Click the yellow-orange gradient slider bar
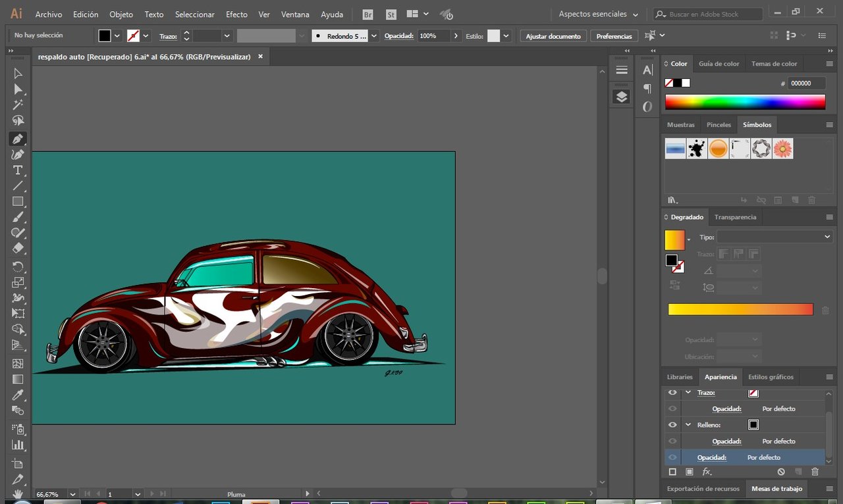 [740, 309]
